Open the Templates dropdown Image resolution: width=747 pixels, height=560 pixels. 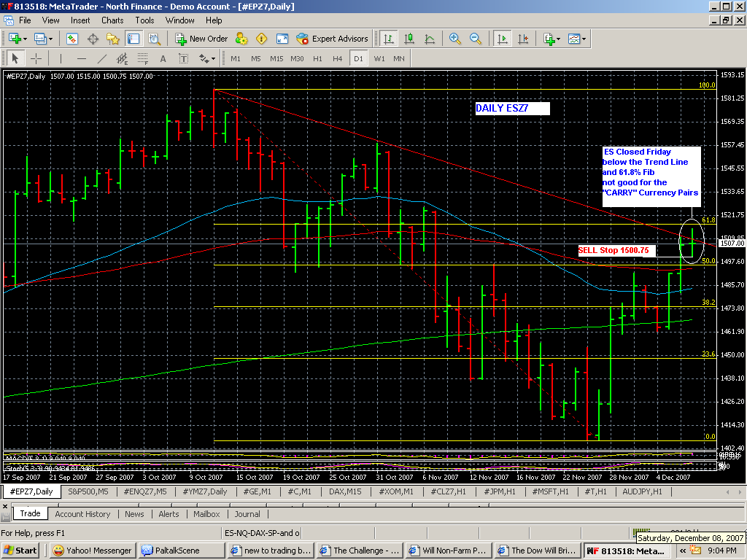point(576,39)
